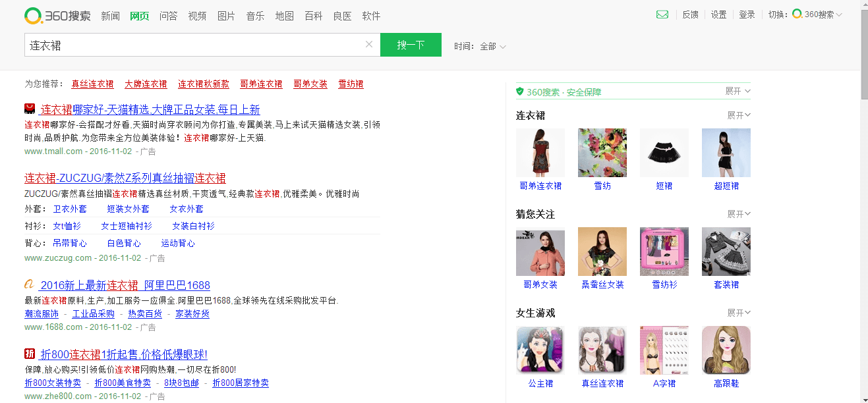Open the 雪纺衫 thumbnail image
The image size is (868, 403).
pyautogui.click(x=664, y=252)
